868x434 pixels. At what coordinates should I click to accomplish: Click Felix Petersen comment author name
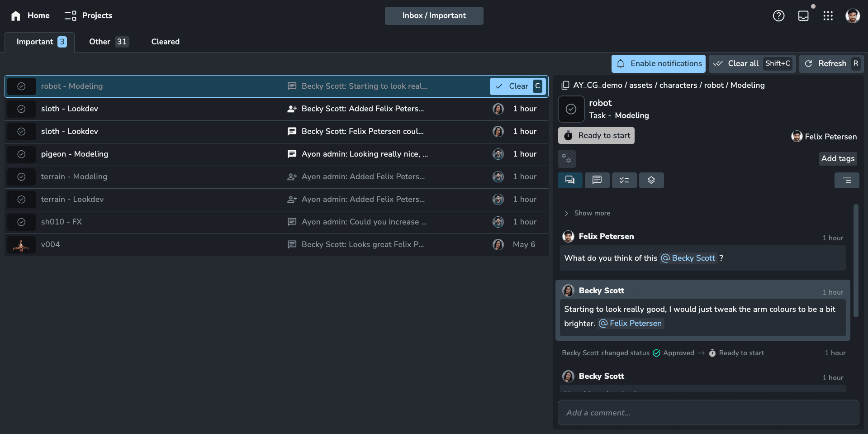pyautogui.click(x=606, y=236)
